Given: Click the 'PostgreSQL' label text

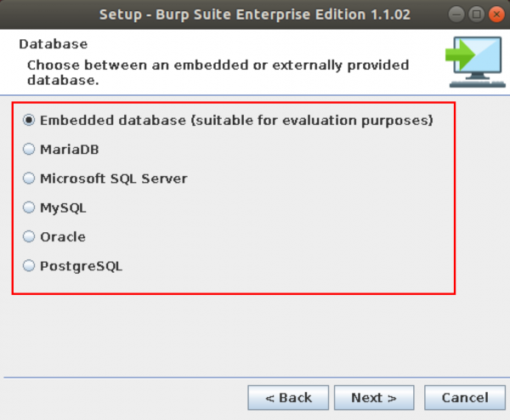Looking at the screenshot, I should (x=82, y=265).
